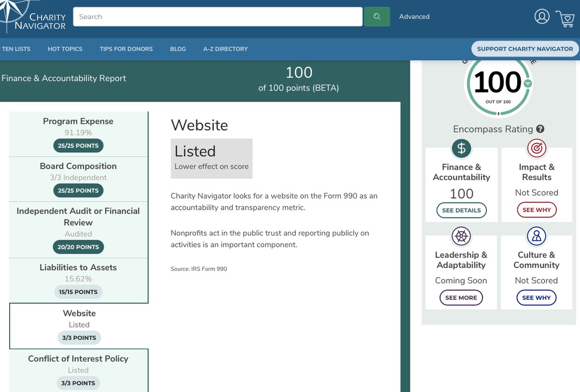Click inside the Search input field
The height and width of the screenshot is (392, 580).
[217, 16]
